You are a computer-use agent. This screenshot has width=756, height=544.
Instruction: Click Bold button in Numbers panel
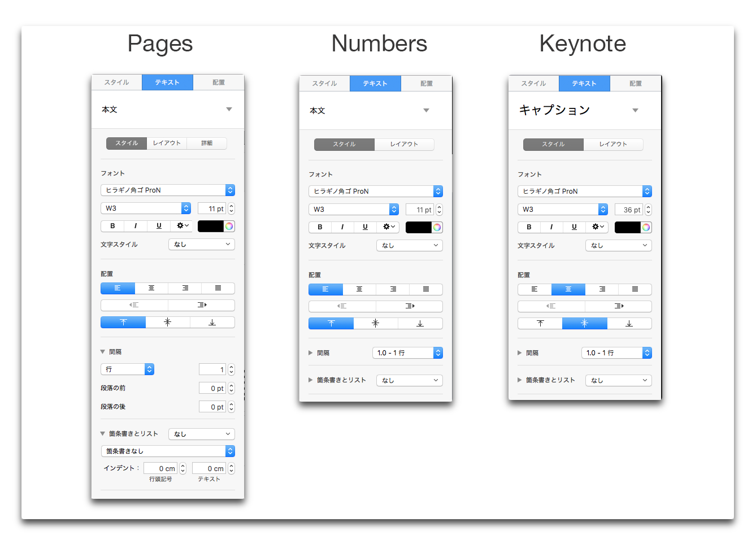click(x=320, y=227)
